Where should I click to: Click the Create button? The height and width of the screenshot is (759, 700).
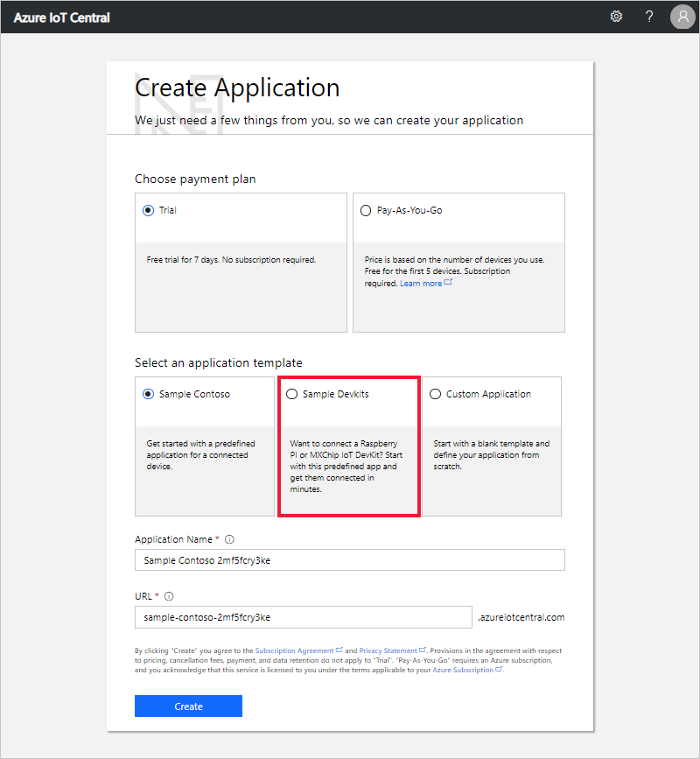coord(188,706)
